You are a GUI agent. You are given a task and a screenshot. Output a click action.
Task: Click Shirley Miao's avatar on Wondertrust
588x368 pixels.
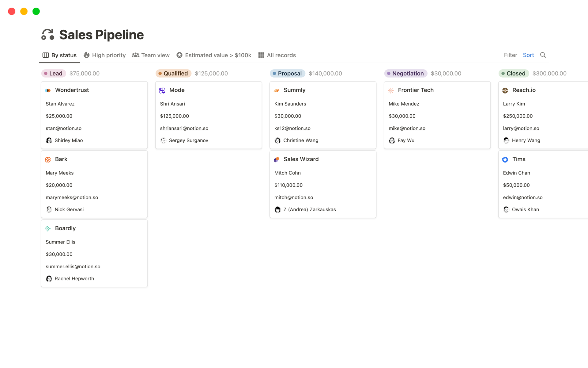click(49, 140)
